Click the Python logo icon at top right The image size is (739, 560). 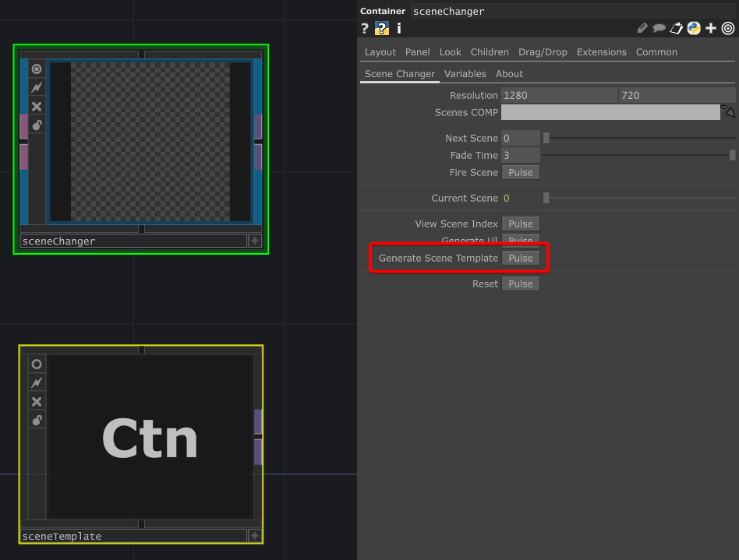pyautogui.click(x=693, y=28)
